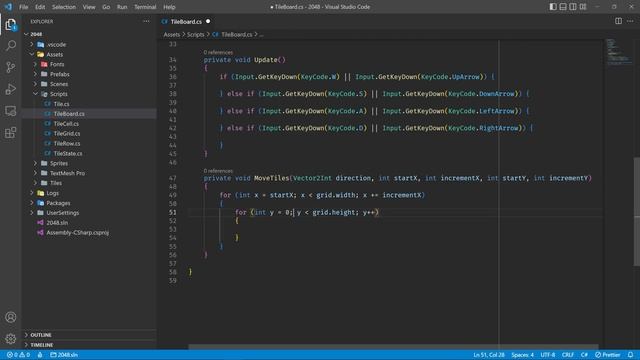Click Assets in the breadcrumb path

[x=171, y=35]
